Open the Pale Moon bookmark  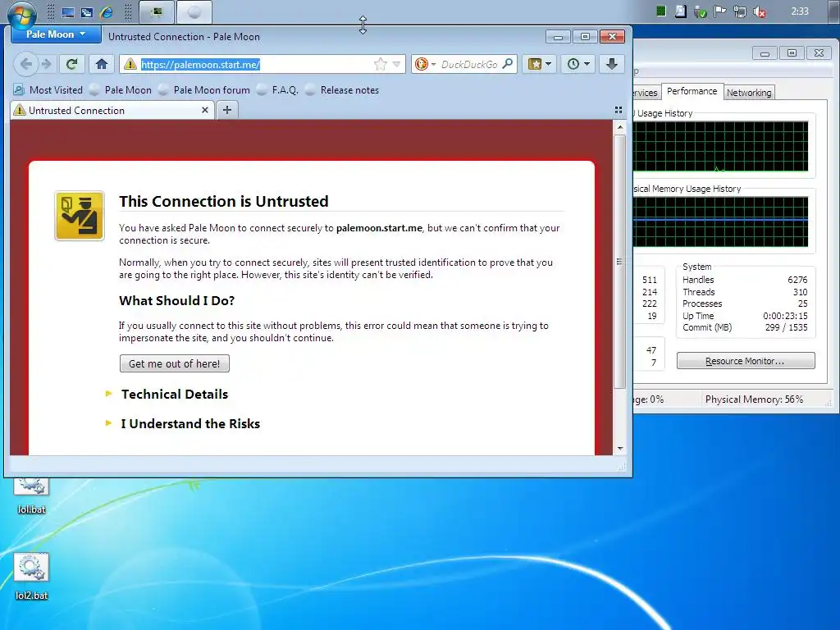(121, 90)
